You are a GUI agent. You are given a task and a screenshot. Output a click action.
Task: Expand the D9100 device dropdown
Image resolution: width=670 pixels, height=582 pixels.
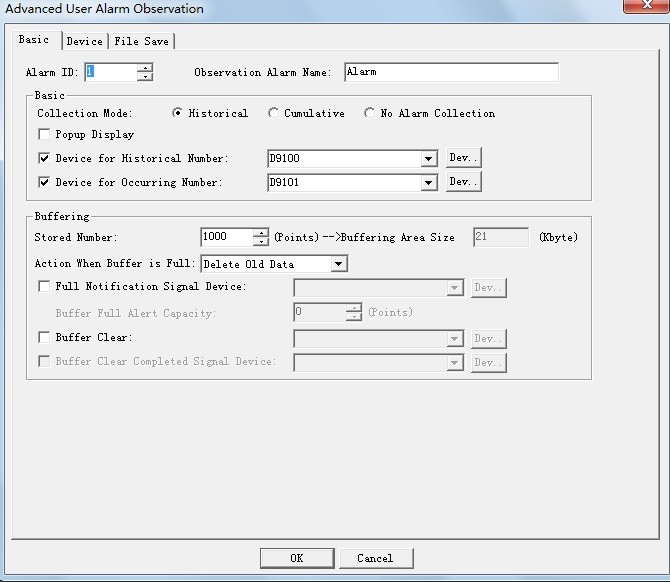coord(429,159)
